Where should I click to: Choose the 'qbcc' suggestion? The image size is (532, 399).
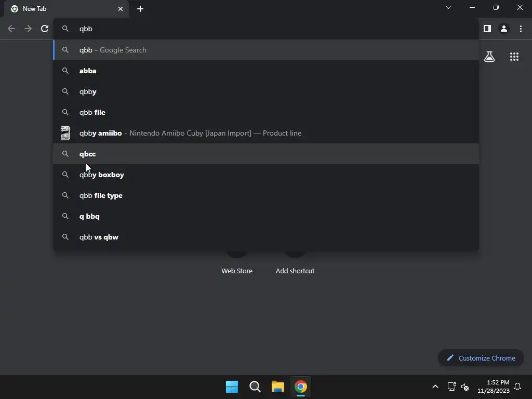267,154
